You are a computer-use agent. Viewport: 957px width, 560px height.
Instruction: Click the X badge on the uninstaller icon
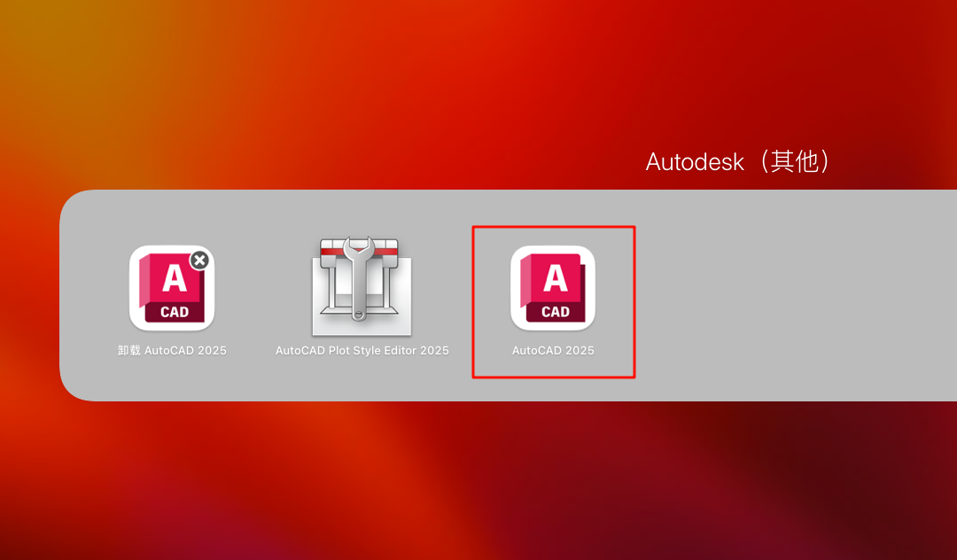tap(200, 260)
